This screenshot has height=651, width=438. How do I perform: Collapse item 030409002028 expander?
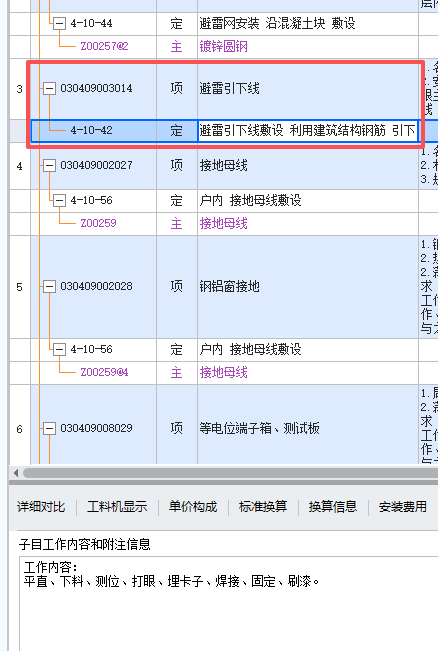(49, 286)
